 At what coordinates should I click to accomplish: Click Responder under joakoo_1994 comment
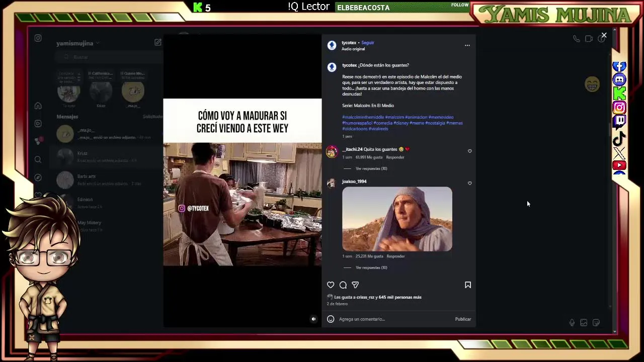click(x=395, y=256)
